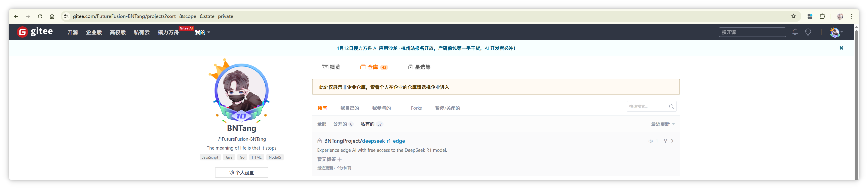
Task: Select the 我自己的 repository filter
Action: (x=349, y=108)
